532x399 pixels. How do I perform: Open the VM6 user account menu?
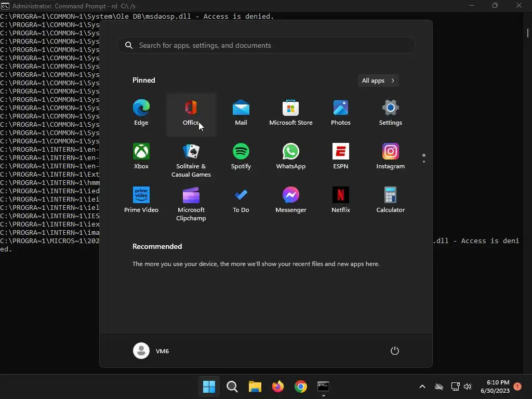pos(151,351)
